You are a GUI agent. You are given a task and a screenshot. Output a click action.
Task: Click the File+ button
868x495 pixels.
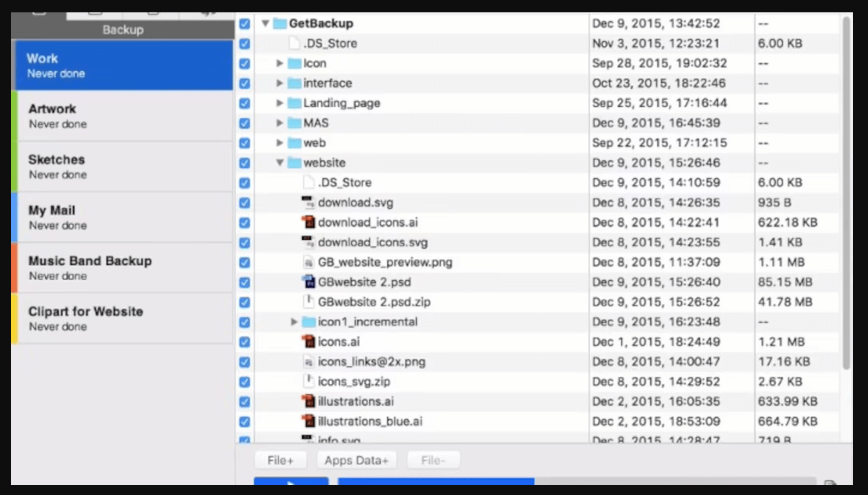(281, 460)
